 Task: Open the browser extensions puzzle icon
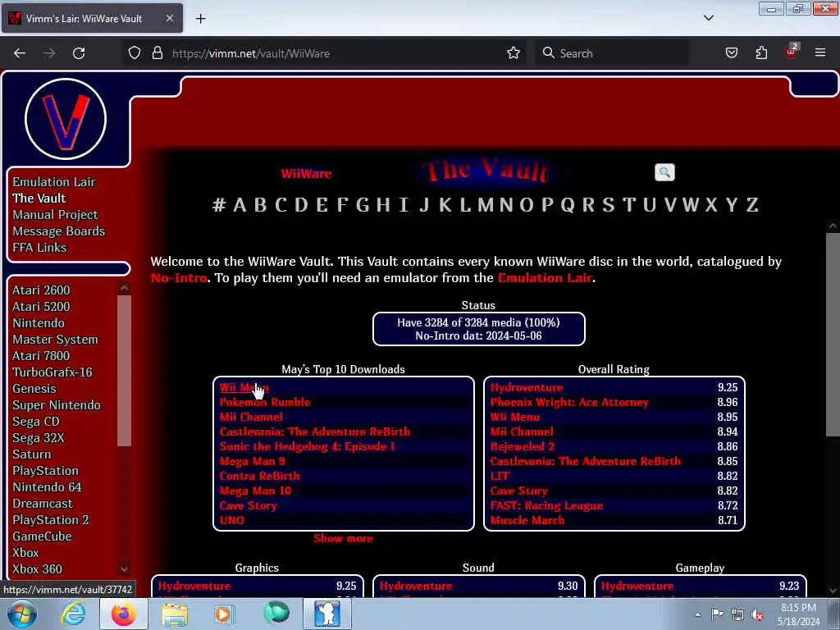point(761,53)
